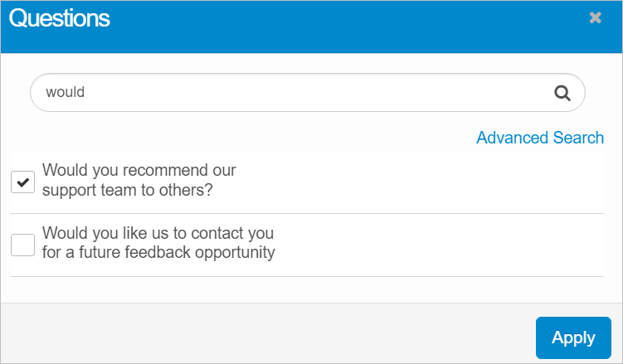The width and height of the screenshot is (623, 364).
Task: Select the "Would you recommend our support team" question text
Action: (139, 180)
